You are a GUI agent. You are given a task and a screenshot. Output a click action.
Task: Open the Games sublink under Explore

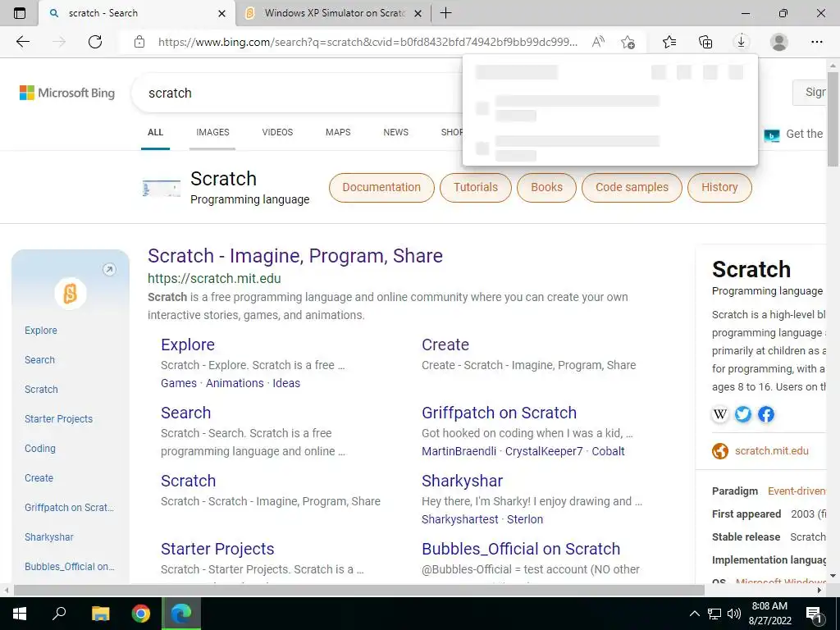click(178, 383)
